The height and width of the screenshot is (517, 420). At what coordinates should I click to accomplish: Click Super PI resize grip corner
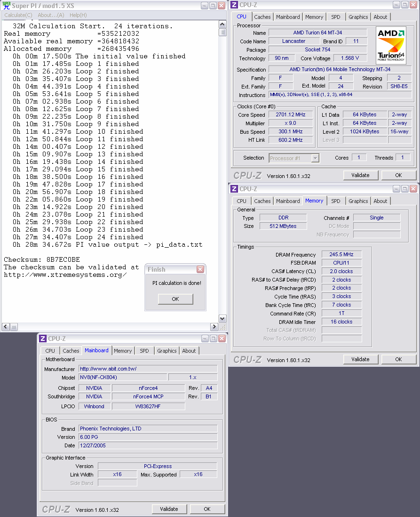[x=223, y=327]
